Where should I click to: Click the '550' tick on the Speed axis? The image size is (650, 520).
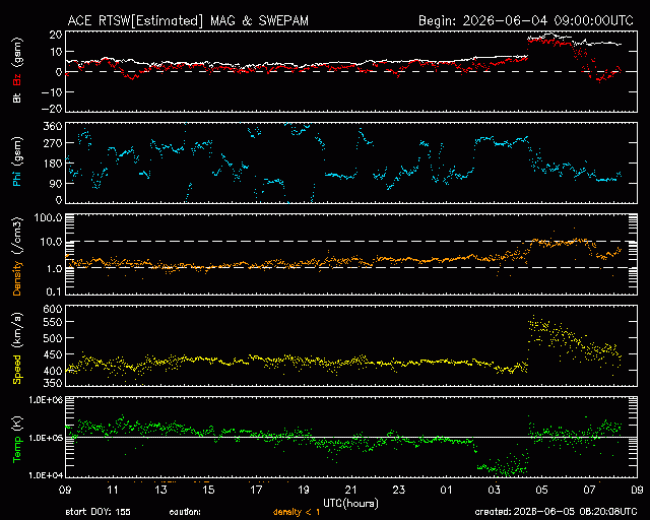(x=53, y=322)
